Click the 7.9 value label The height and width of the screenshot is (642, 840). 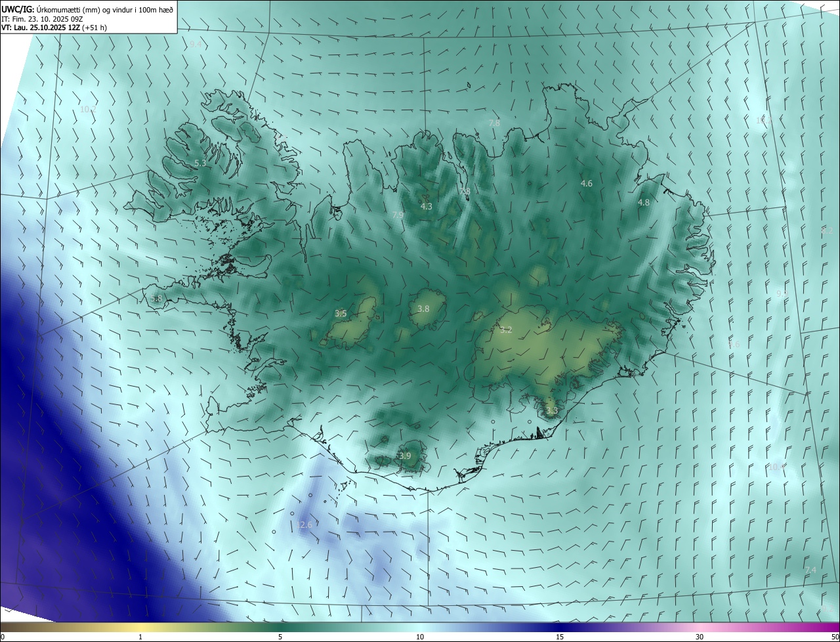[398, 215]
